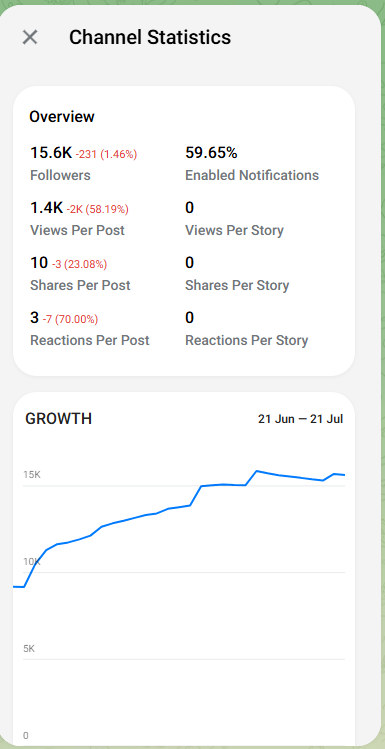Viewport: 385px width, 749px height.
Task: Select the Shares Per Post stat
Action: click(x=80, y=274)
